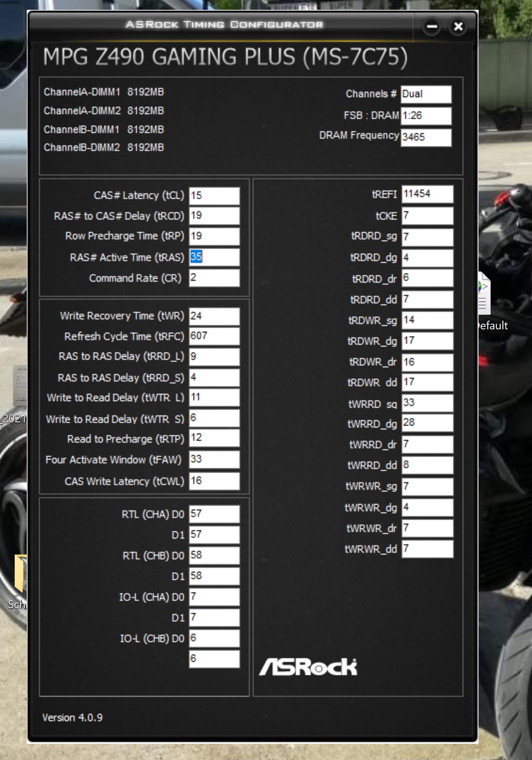
Task: Select the tRDRD_dd field
Action: coord(427,300)
